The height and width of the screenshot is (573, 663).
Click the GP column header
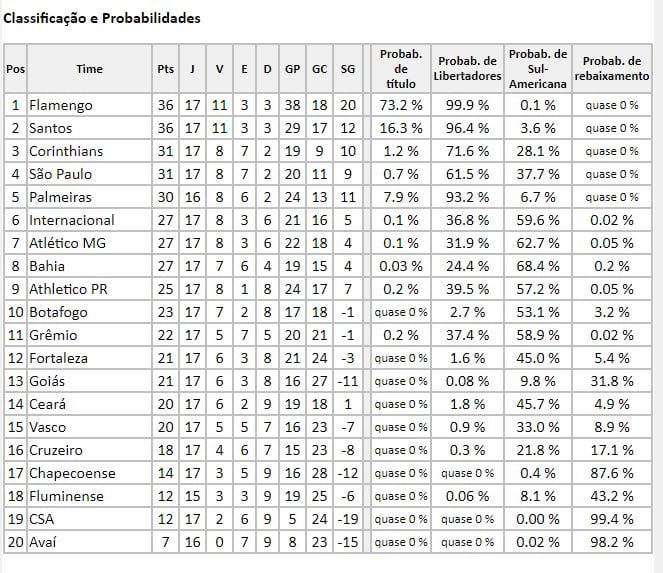click(x=292, y=69)
